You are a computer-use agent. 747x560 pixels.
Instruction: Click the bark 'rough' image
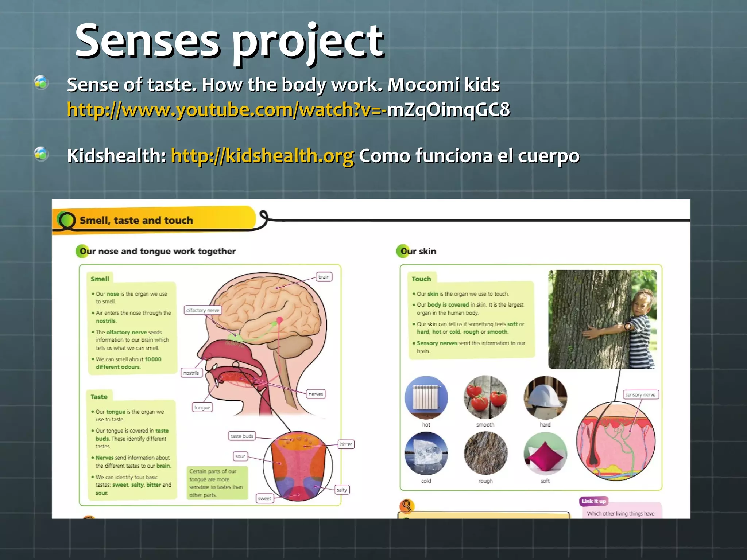click(485, 454)
